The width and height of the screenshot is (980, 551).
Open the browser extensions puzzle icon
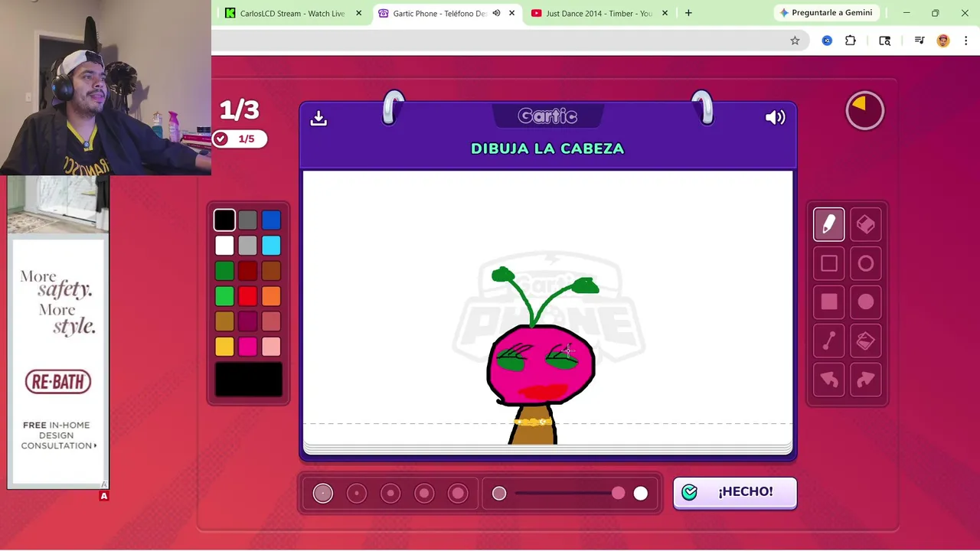pos(851,41)
